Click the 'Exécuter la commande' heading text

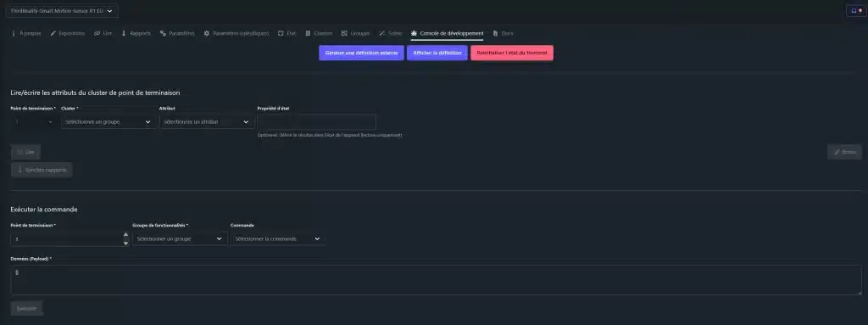44,210
